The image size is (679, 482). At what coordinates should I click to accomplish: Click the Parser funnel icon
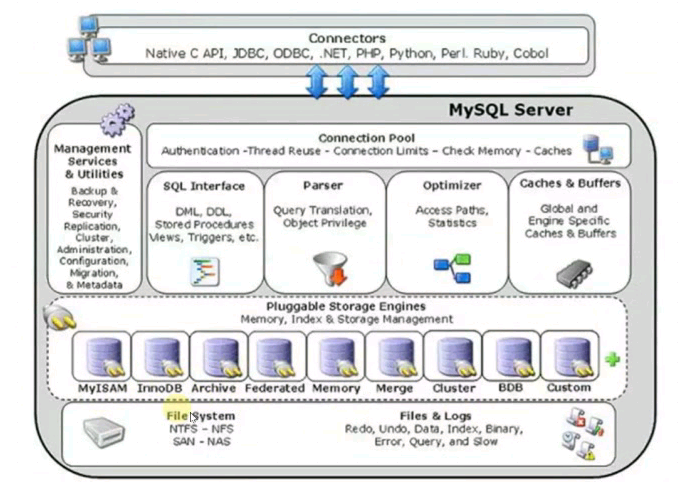(331, 269)
